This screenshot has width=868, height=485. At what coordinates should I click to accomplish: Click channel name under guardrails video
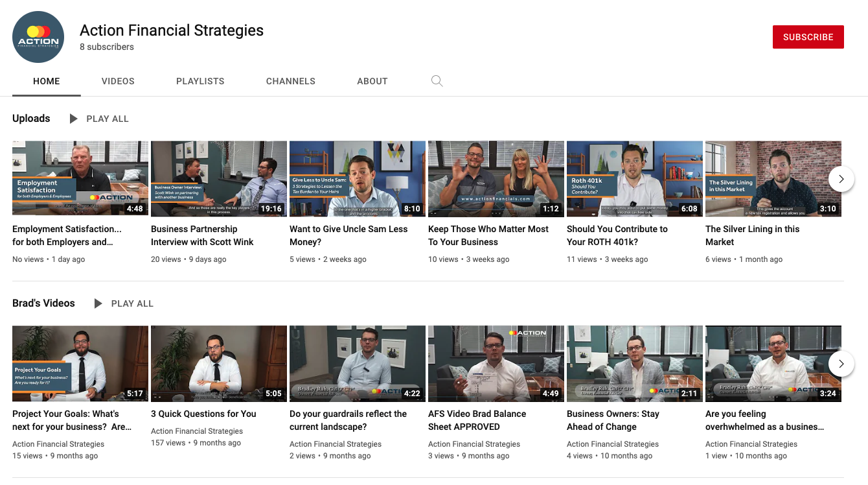coord(336,444)
